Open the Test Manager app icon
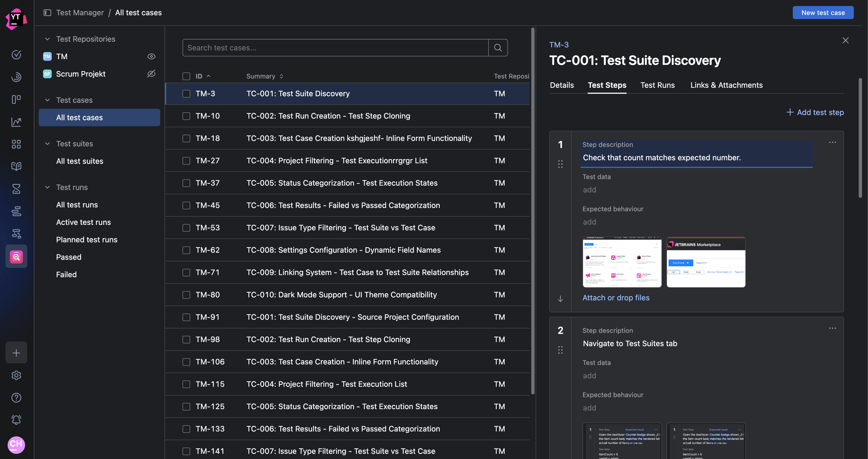The width and height of the screenshot is (868, 459). 16,257
